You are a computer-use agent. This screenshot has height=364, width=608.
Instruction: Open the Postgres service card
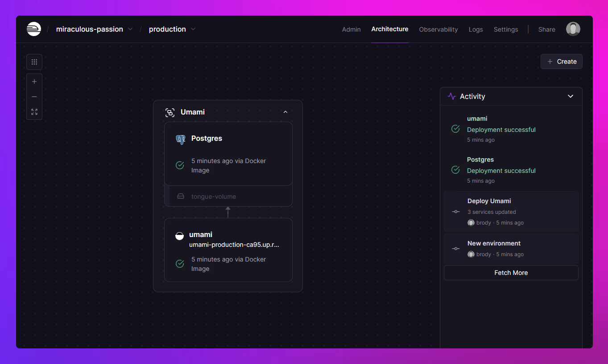228,154
